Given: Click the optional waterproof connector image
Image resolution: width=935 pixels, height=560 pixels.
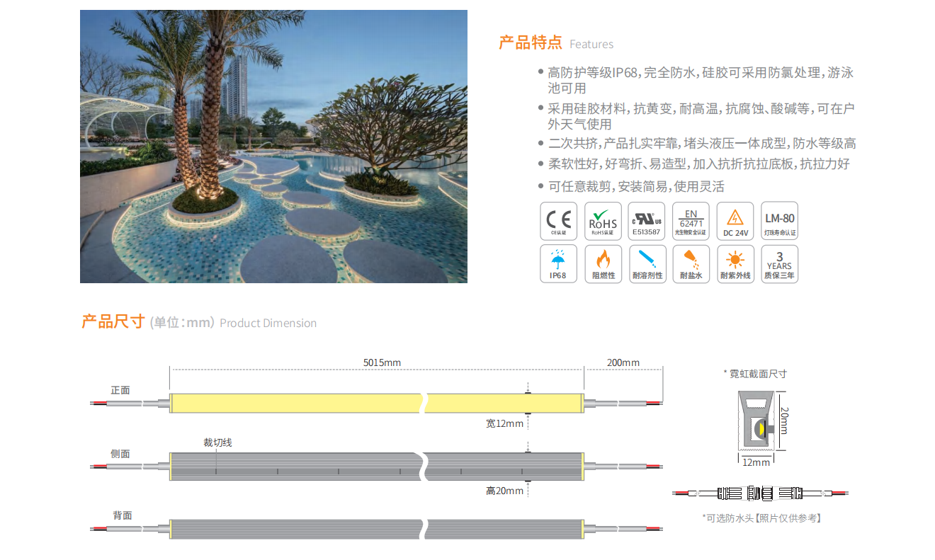Looking at the screenshot, I should (759, 493).
